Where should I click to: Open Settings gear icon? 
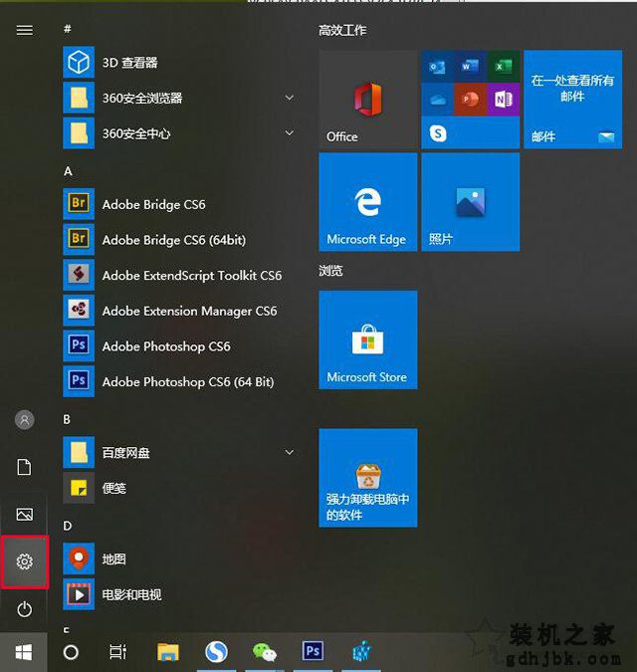[25, 561]
